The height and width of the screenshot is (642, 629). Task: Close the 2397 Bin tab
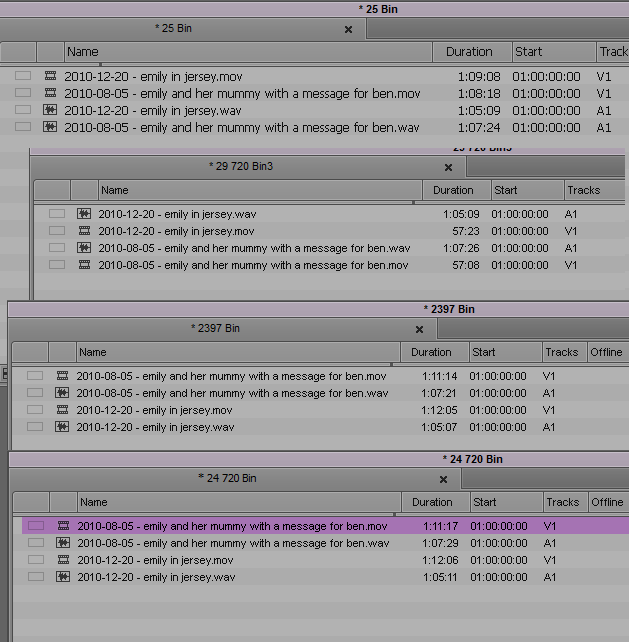tap(419, 330)
